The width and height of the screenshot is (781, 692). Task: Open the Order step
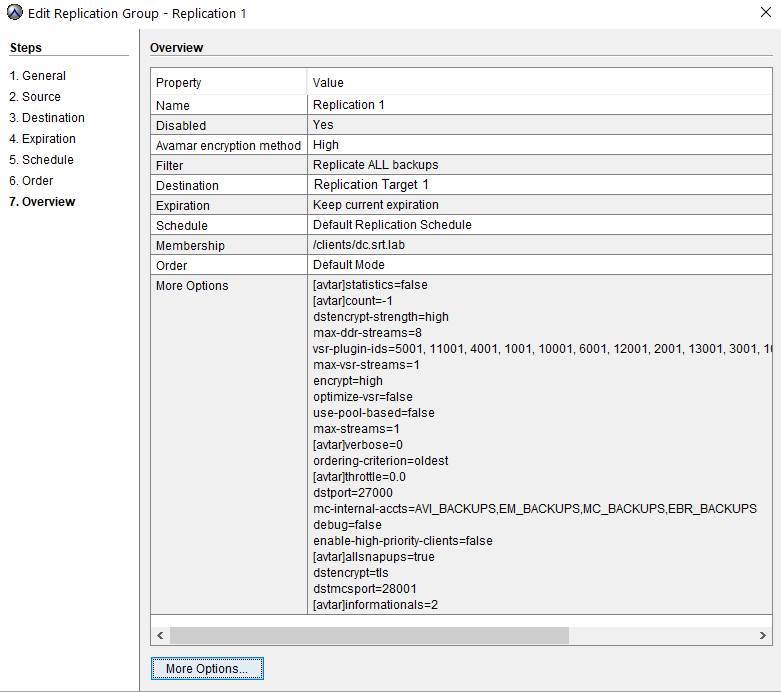(x=31, y=181)
